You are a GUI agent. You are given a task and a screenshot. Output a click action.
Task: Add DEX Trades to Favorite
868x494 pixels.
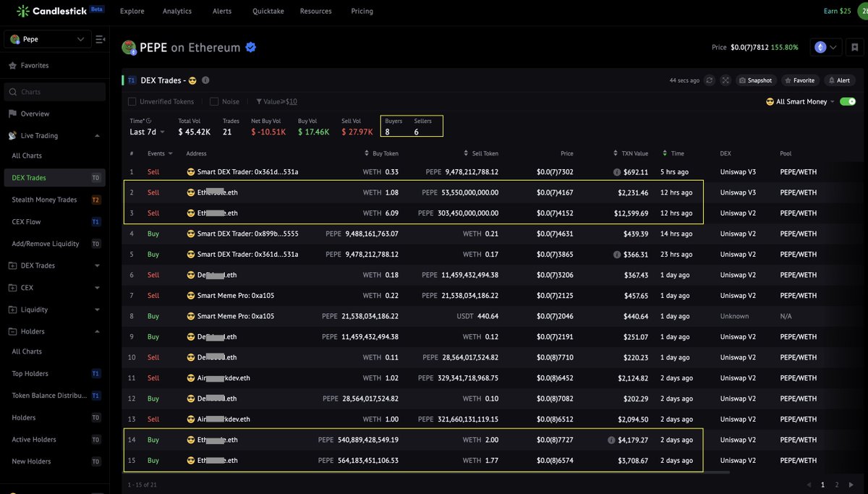799,80
